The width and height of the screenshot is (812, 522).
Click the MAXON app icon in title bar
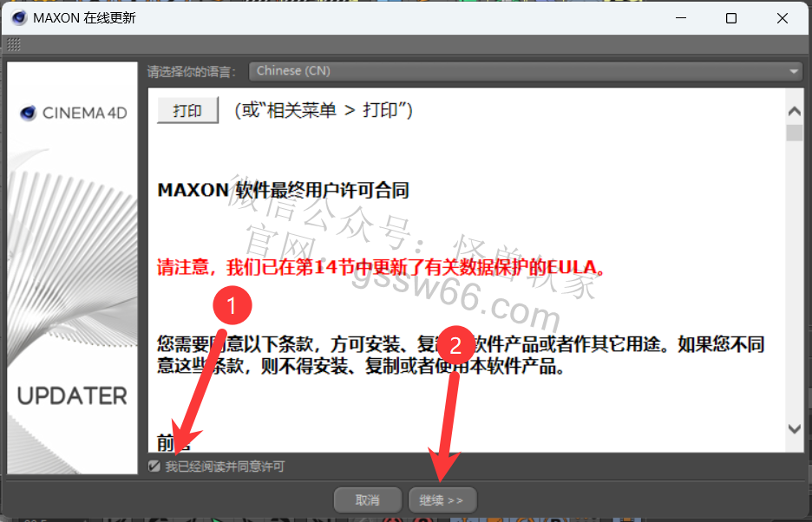18,17
